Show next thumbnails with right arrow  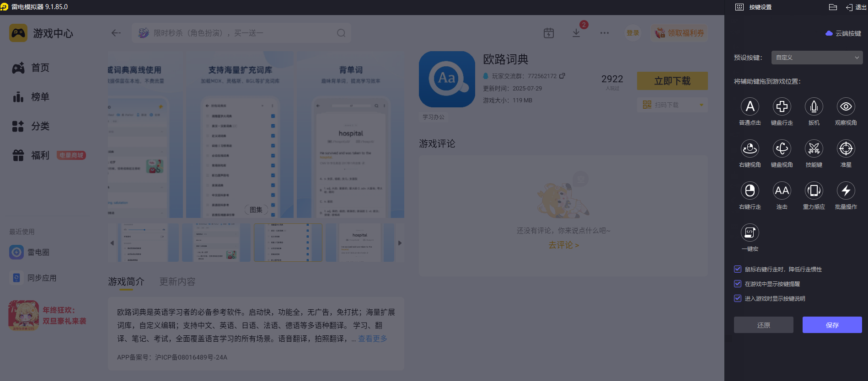pos(400,243)
